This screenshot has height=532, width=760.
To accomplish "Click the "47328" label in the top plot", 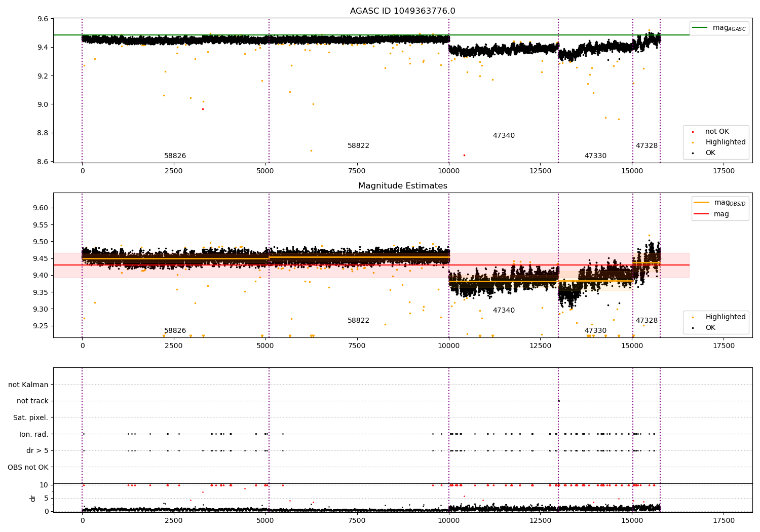I will [647, 146].
